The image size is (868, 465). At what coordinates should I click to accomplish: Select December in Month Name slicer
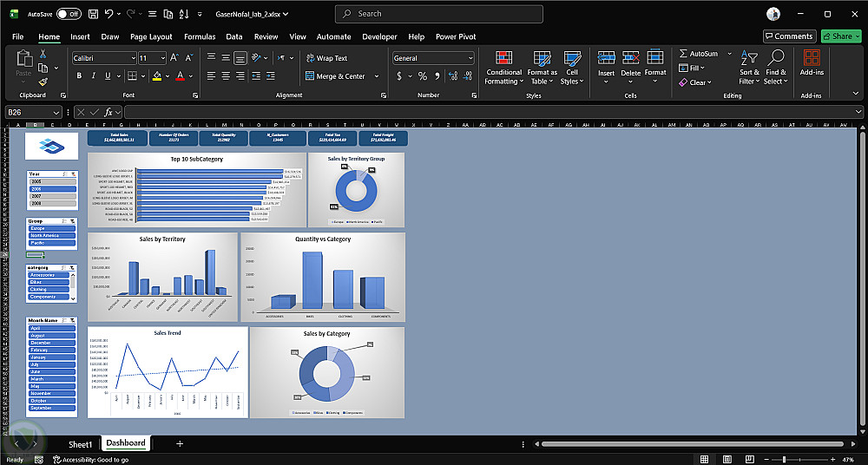52,343
